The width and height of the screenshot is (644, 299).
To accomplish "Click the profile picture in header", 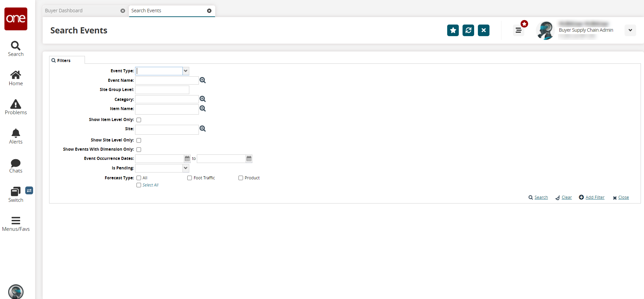I will pyautogui.click(x=545, y=30).
